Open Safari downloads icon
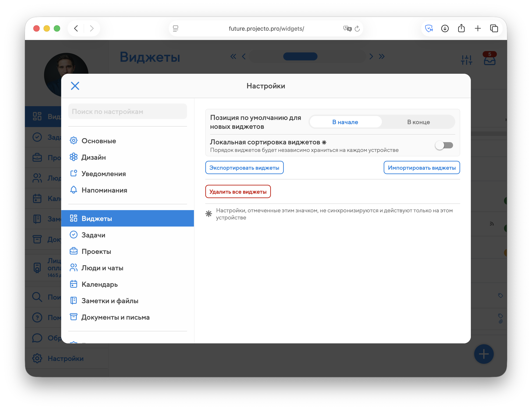The image size is (532, 410). tap(445, 28)
